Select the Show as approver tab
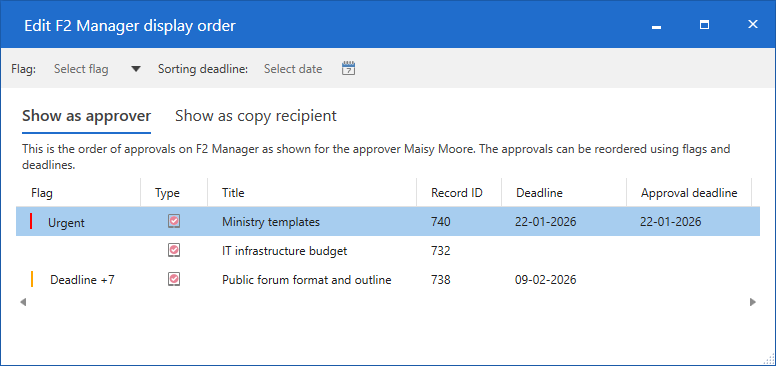The height and width of the screenshot is (366, 776). pos(87,116)
